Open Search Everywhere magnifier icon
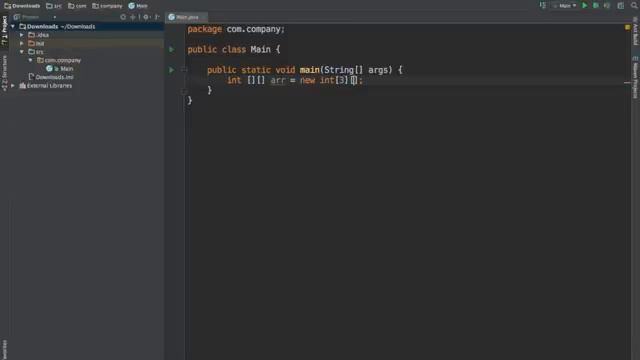 (635, 5)
